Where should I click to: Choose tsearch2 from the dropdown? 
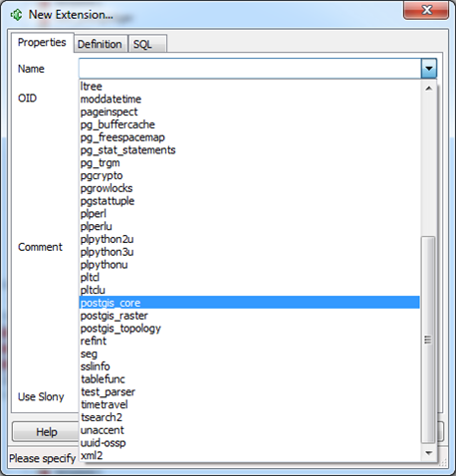[250, 417]
